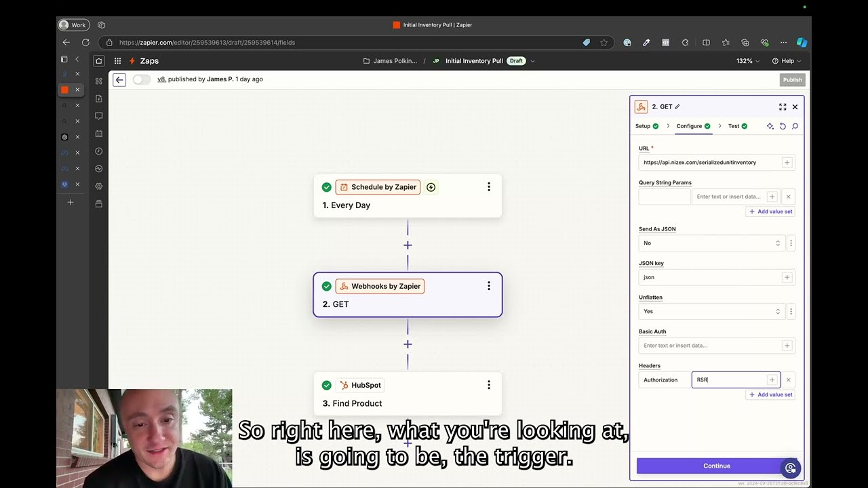This screenshot has height=488, width=868.
Task: Open the chat support bubble at bottom right
Action: (790, 468)
